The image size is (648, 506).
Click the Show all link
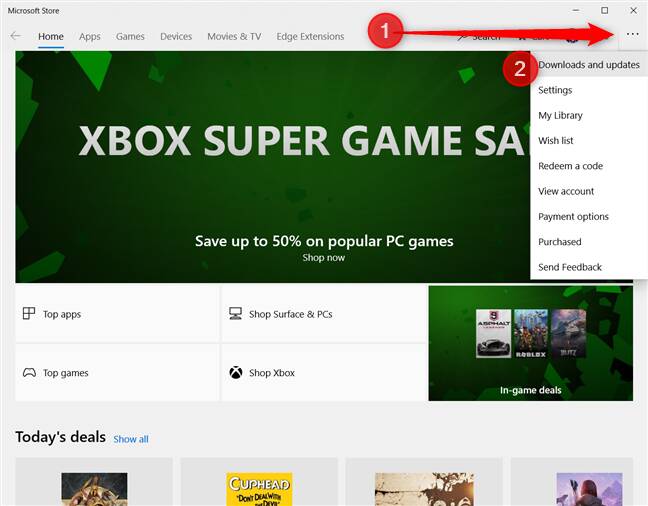tap(130, 439)
